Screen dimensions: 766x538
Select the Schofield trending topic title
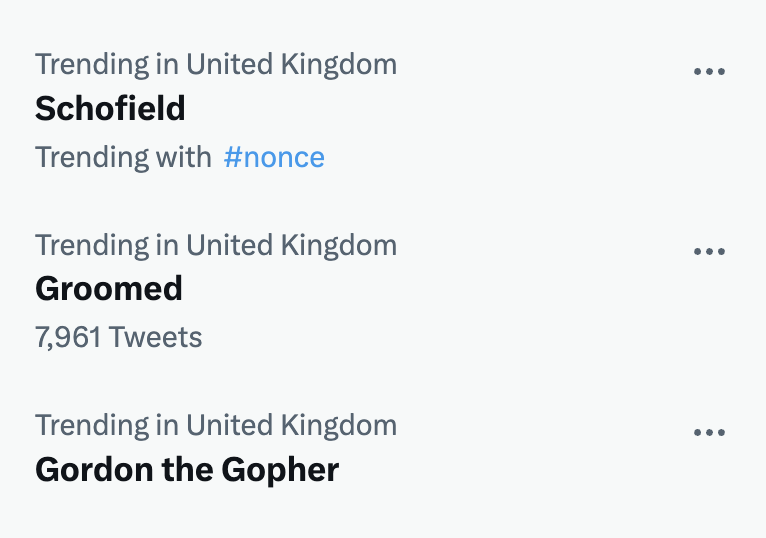coord(110,108)
